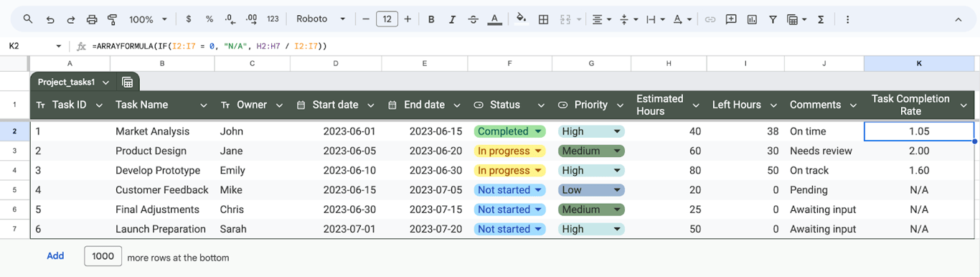
Task: Open the Project_tasks1 table name menu
Action: click(73, 83)
